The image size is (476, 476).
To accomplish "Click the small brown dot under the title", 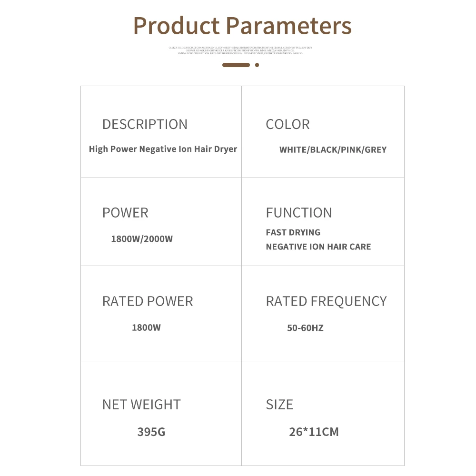I will [x=257, y=65].
